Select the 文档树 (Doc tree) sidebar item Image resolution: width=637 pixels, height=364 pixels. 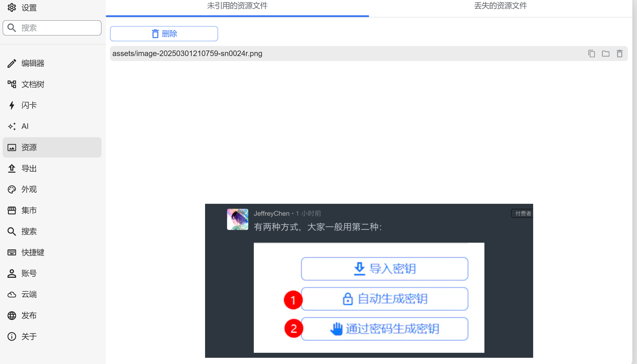click(x=33, y=84)
